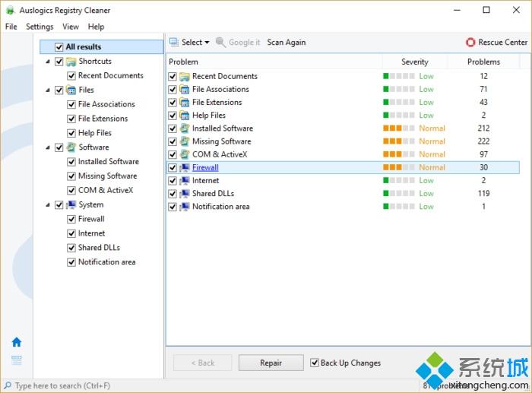Toggle the Shortcuts tree checkbox

click(x=59, y=62)
